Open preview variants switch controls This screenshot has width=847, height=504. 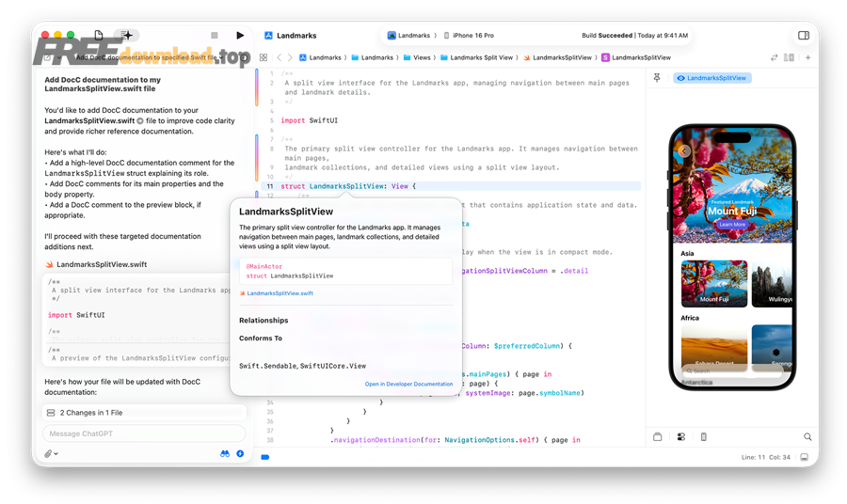[681, 436]
